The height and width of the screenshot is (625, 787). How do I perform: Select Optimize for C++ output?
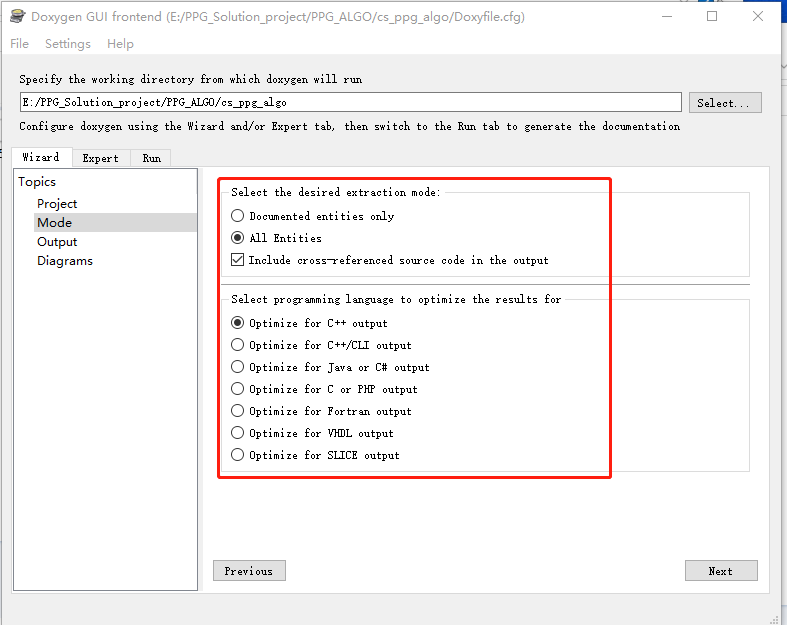click(309, 323)
